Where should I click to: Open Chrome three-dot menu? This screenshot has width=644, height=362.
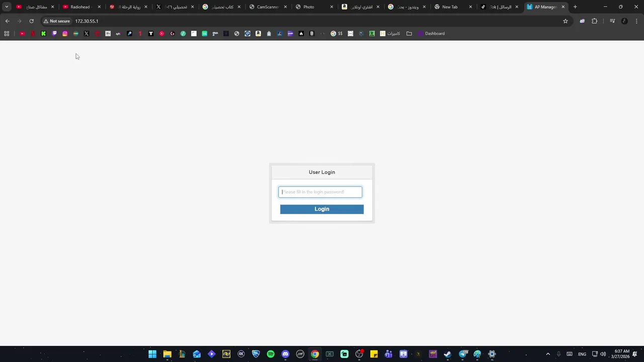coord(637,21)
